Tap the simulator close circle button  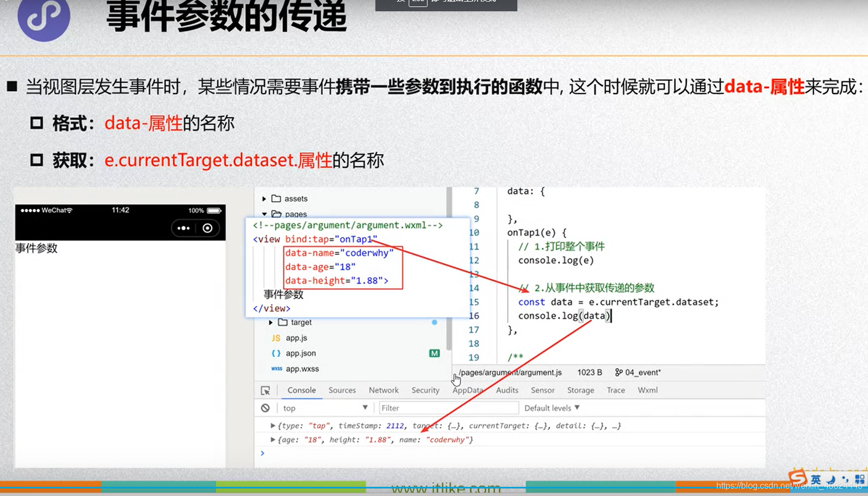pyautogui.click(x=207, y=228)
